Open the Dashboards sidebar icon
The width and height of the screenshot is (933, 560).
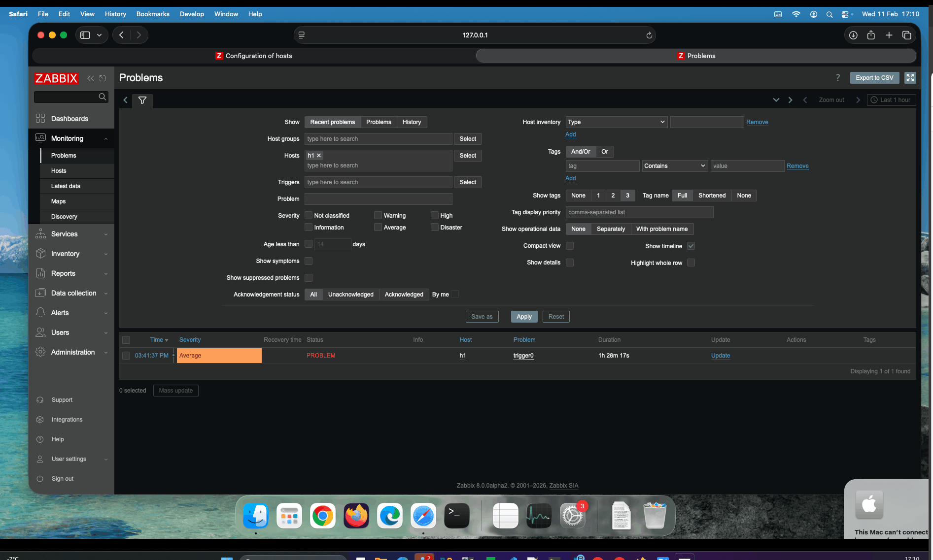(x=40, y=119)
